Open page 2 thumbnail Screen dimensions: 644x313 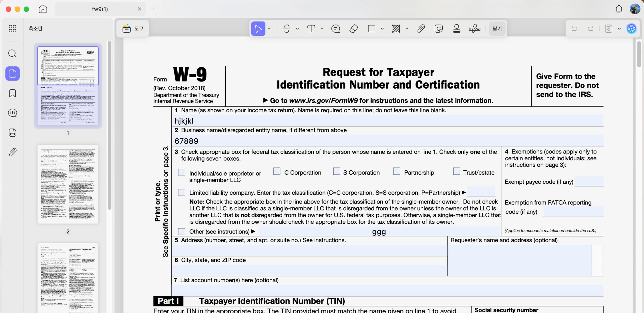pos(68,184)
